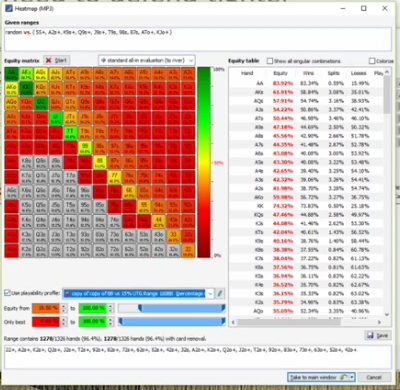Click the Equity from orange value field
The width and height of the screenshot is (400, 390).
click(x=46, y=308)
